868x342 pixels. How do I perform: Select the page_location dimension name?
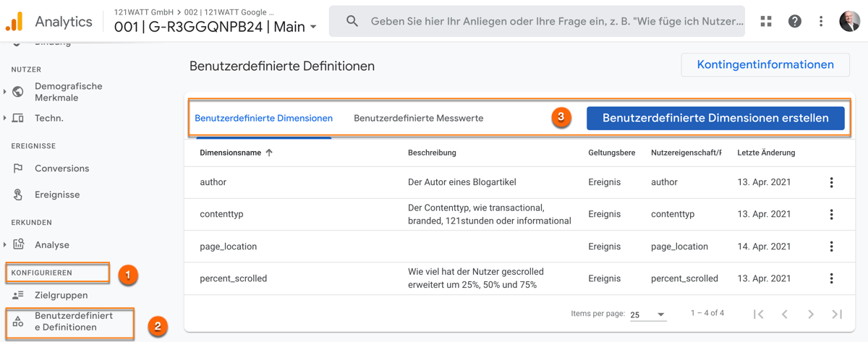[x=229, y=247]
